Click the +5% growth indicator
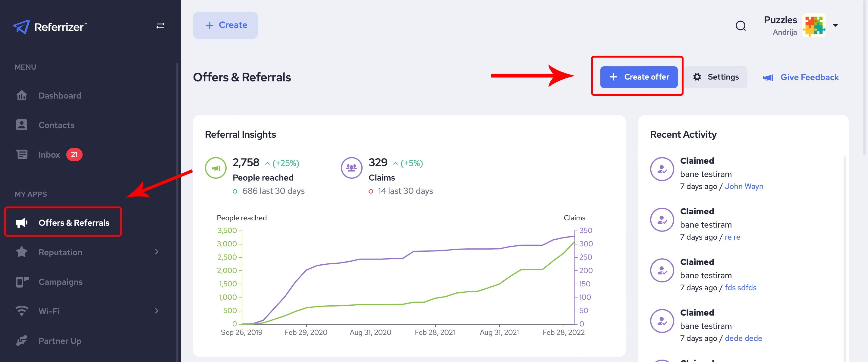Viewport: 868px width, 362px height. 408,163
